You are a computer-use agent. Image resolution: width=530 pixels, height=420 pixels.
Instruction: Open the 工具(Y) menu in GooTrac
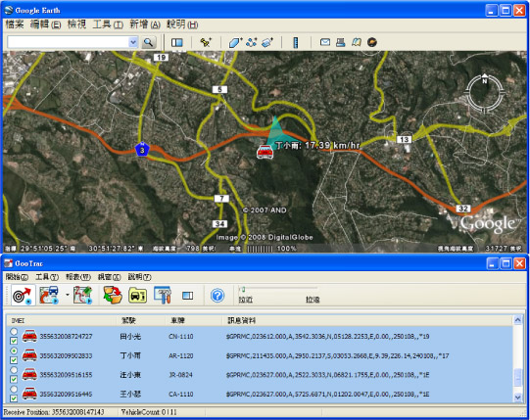(47, 277)
